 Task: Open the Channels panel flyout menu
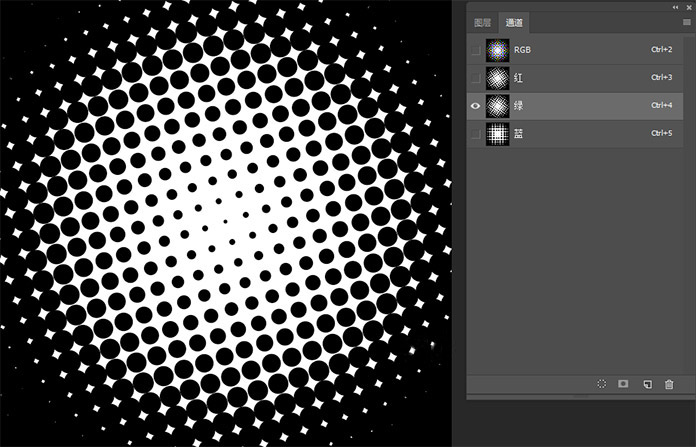pos(686,22)
